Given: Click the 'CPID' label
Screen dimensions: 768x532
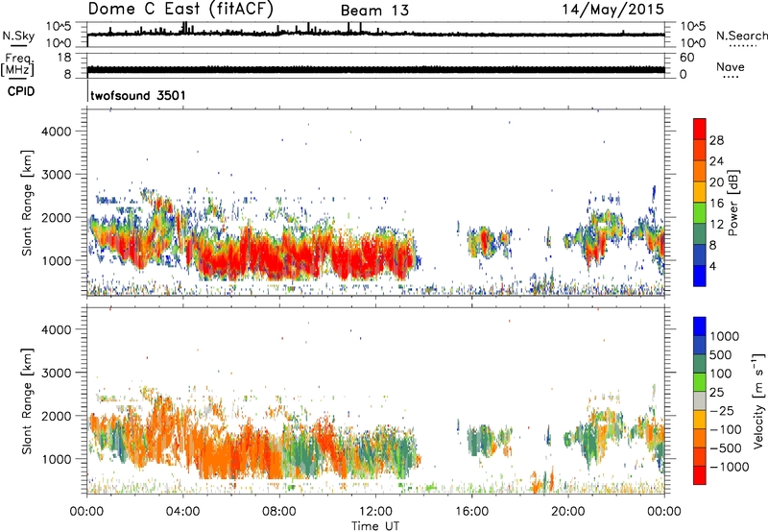Looking at the screenshot, I should click(x=21, y=91).
